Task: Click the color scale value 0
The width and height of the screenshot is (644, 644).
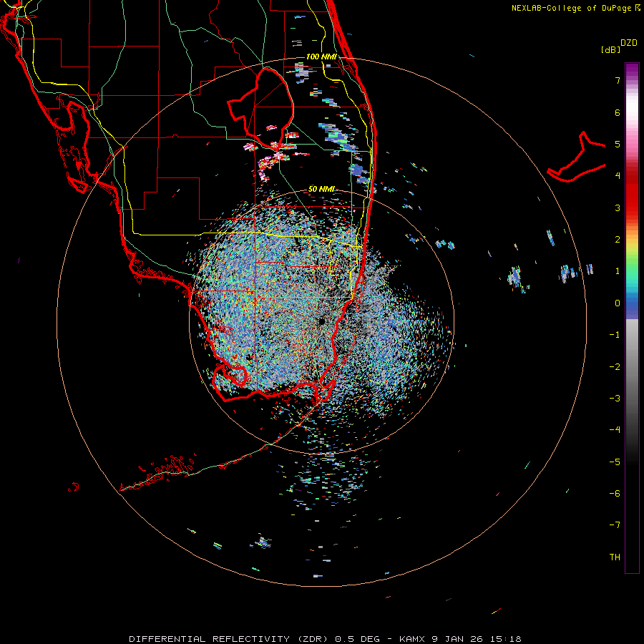Action: point(618,303)
